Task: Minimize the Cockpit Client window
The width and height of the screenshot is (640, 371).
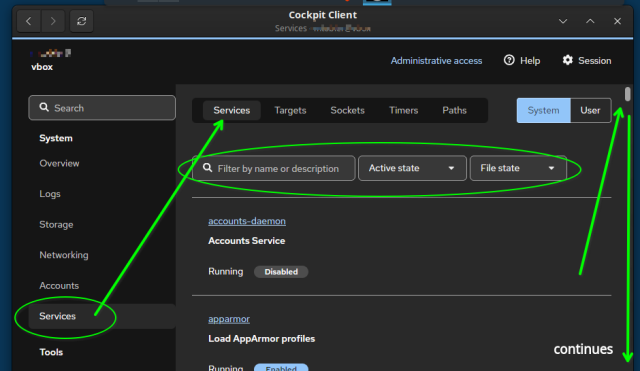Action: click(x=563, y=21)
